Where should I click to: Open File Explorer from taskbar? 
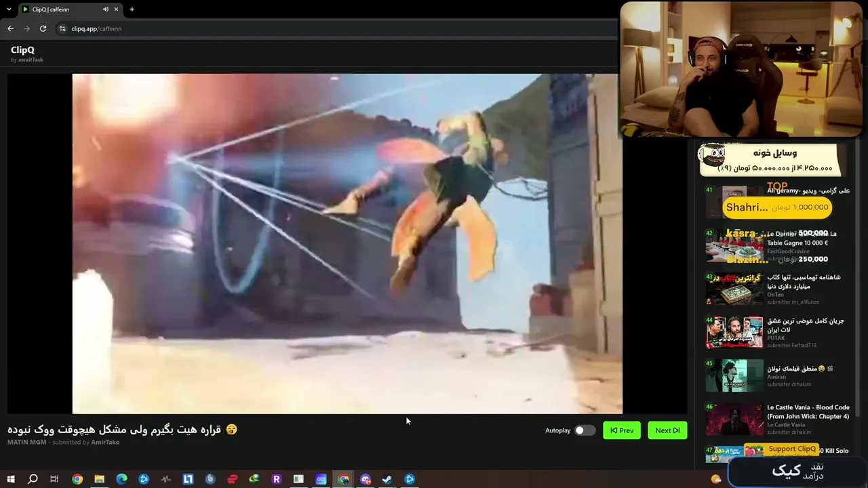coord(100,479)
